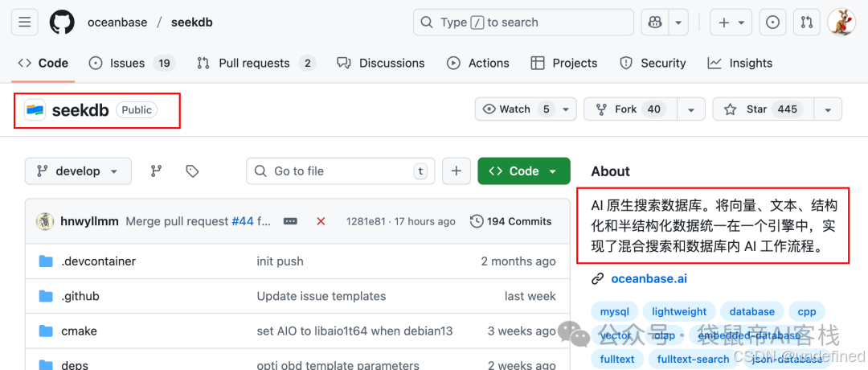868x370 pixels.
Task: Click the Go to file search field
Action: tap(341, 171)
